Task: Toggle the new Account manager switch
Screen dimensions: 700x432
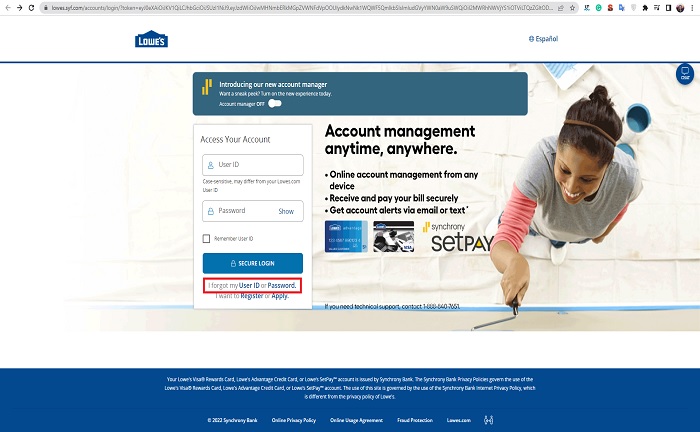Action: click(x=275, y=104)
